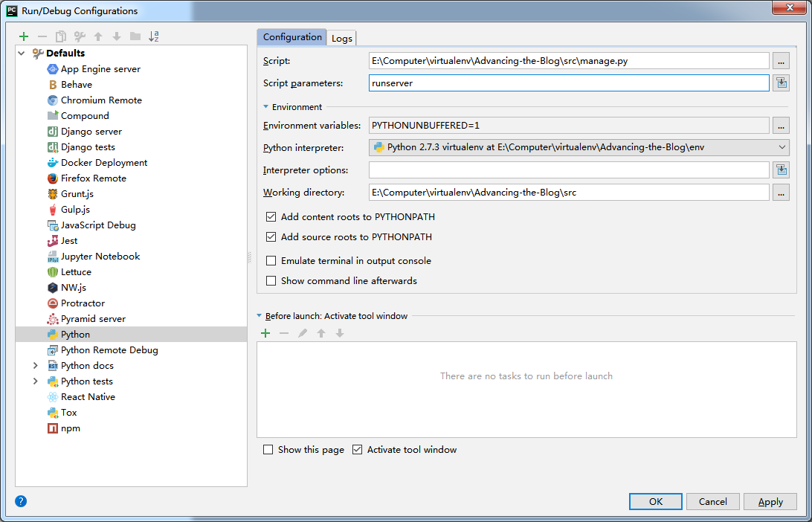Switch to the Logs tab
The image size is (812, 522).
tap(342, 38)
